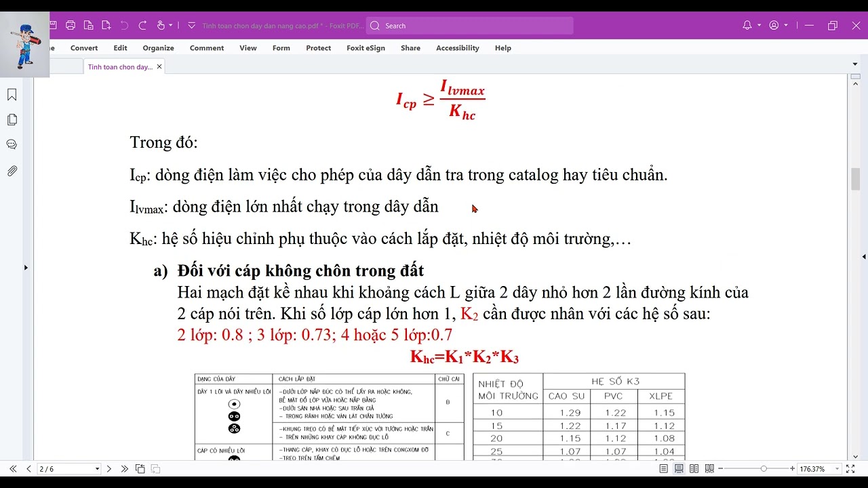Click the Redo arrow icon
This screenshot has width=868, height=488.
pyautogui.click(x=142, y=25)
